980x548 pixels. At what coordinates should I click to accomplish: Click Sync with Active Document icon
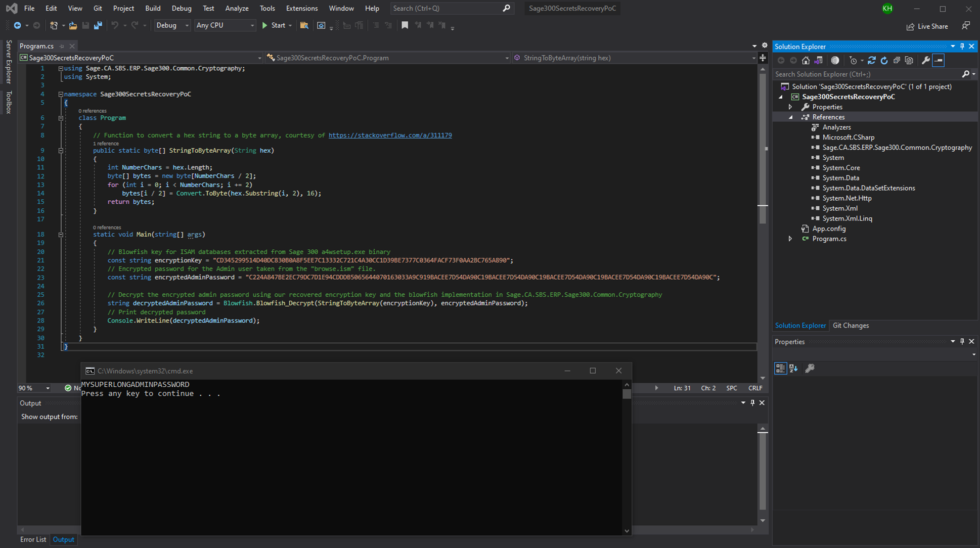click(x=871, y=60)
